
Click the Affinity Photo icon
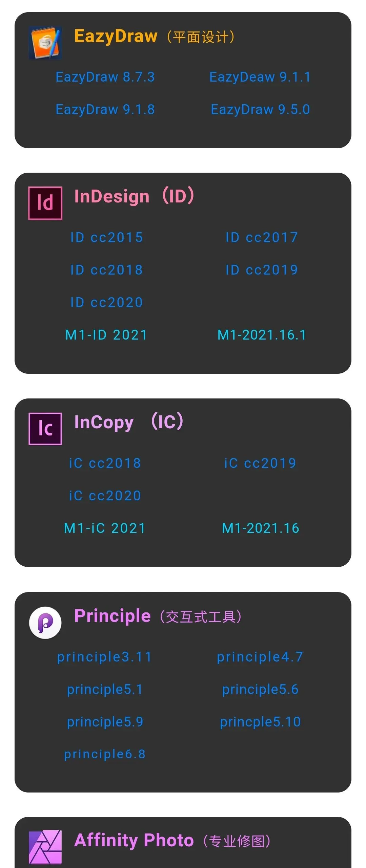click(45, 847)
